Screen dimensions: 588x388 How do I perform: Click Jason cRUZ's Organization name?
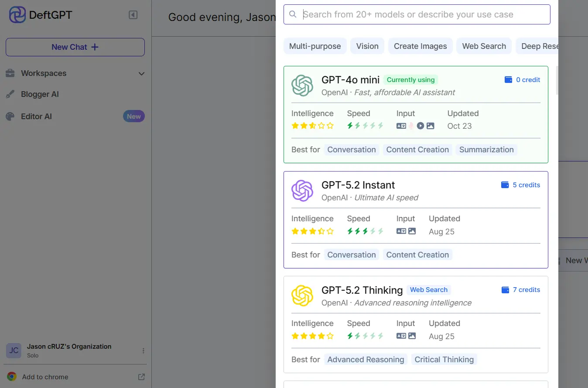(69, 347)
